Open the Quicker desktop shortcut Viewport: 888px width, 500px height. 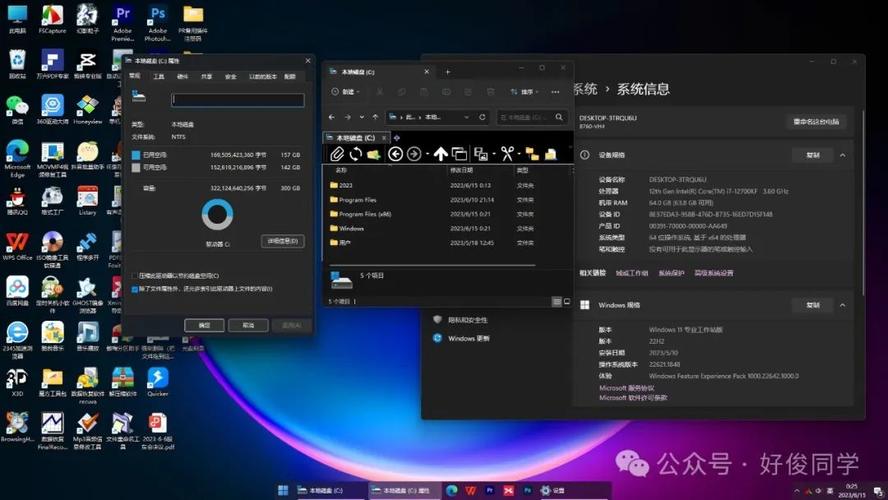[157, 382]
